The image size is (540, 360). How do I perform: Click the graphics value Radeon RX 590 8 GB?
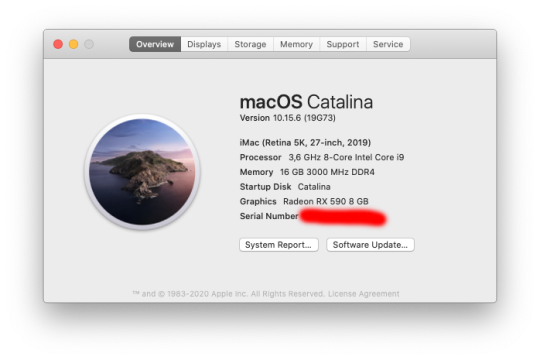[326, 202]
